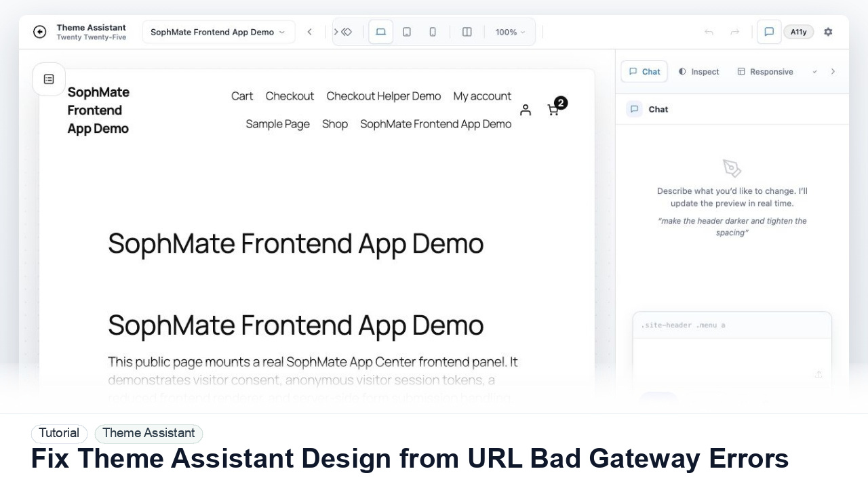Click the diamond code view icon
This screenshot has height=488, width=868.
347,32
